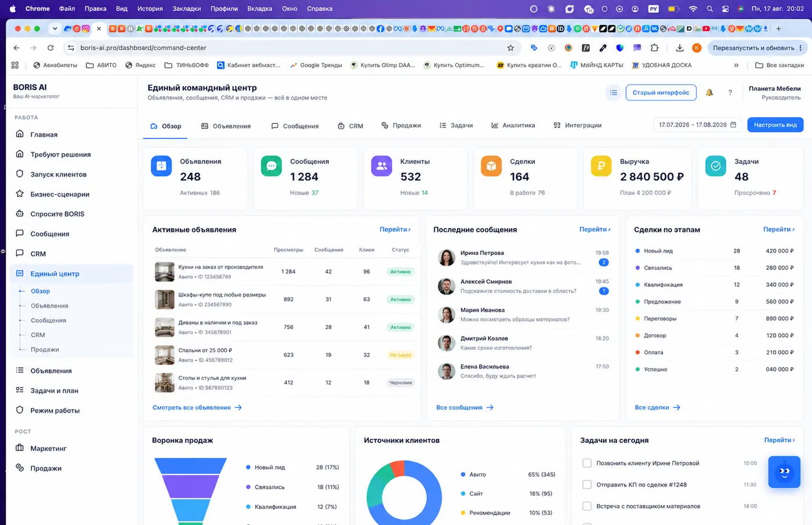The height and width of the screenshot is (525, 812).
Task: Open the Chrome tab search chevron
Action: (x=55, y=28)
